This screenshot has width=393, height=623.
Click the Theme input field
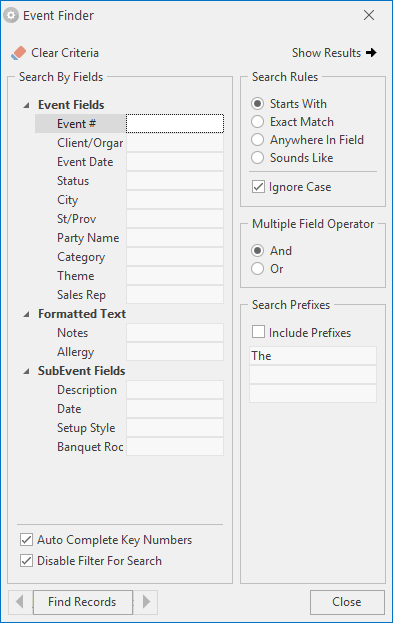tap(175, 276)
